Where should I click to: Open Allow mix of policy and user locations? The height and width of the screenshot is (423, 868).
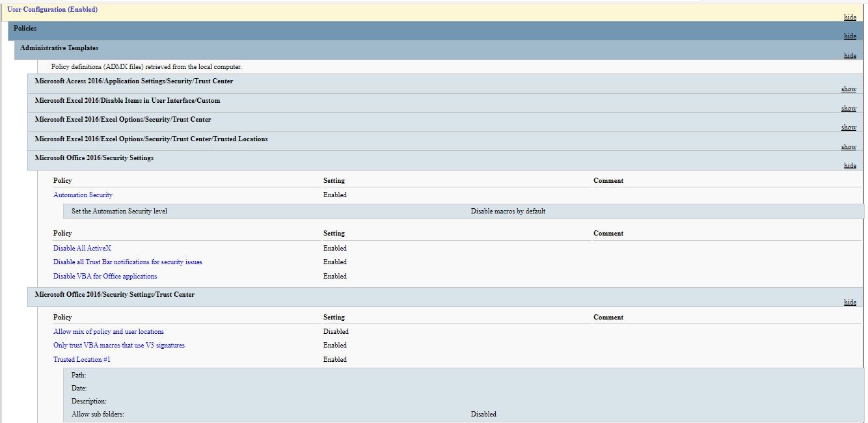[109, 332]
